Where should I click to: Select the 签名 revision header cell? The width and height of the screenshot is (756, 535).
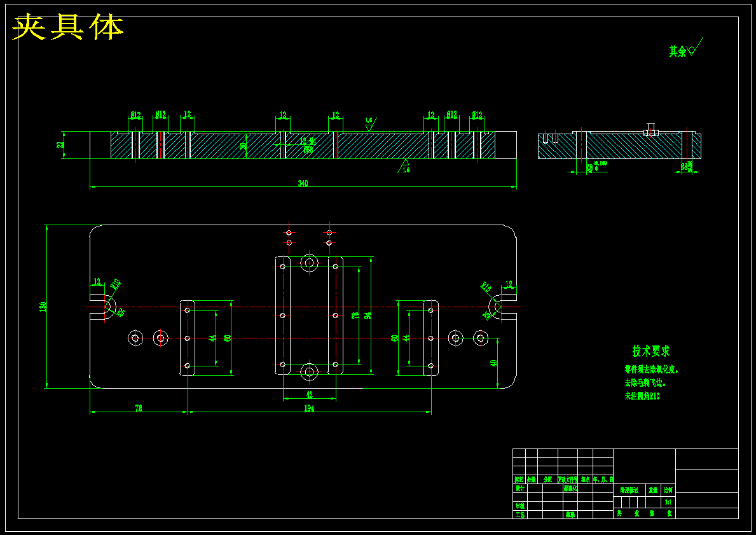click(586, 480)
